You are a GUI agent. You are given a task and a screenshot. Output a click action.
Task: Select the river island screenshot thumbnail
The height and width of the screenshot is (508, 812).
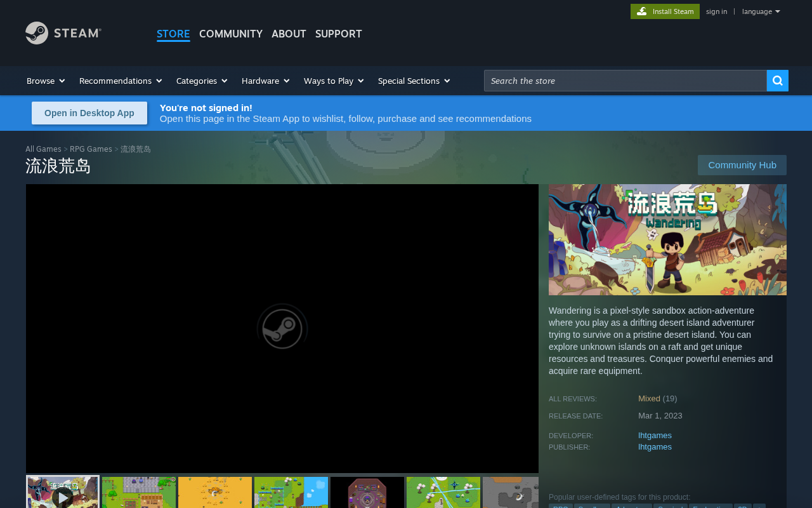pyautogui.click(x=443, y=492)
